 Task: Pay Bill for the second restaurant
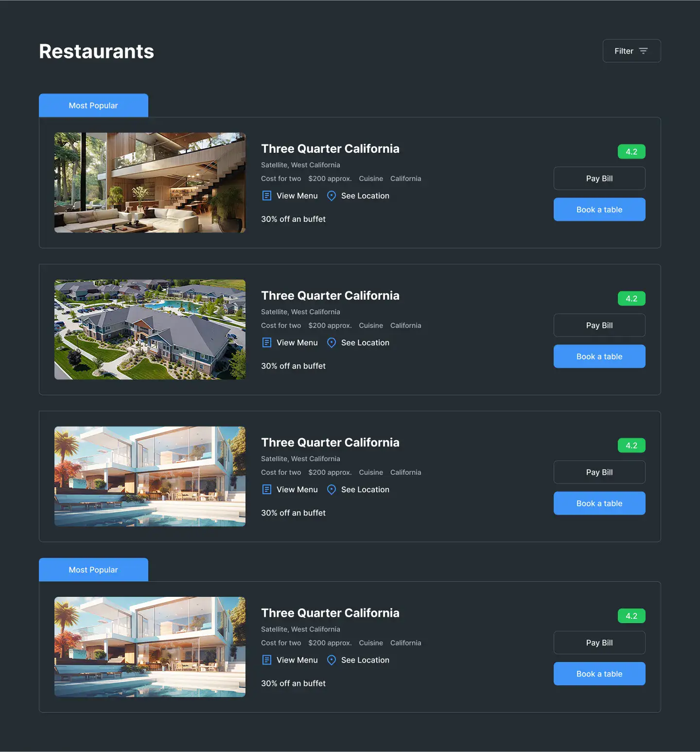(x=599, y=325)
